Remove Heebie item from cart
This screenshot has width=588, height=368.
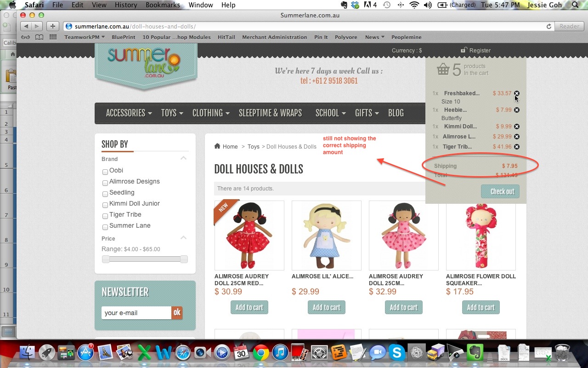point(517,110)
